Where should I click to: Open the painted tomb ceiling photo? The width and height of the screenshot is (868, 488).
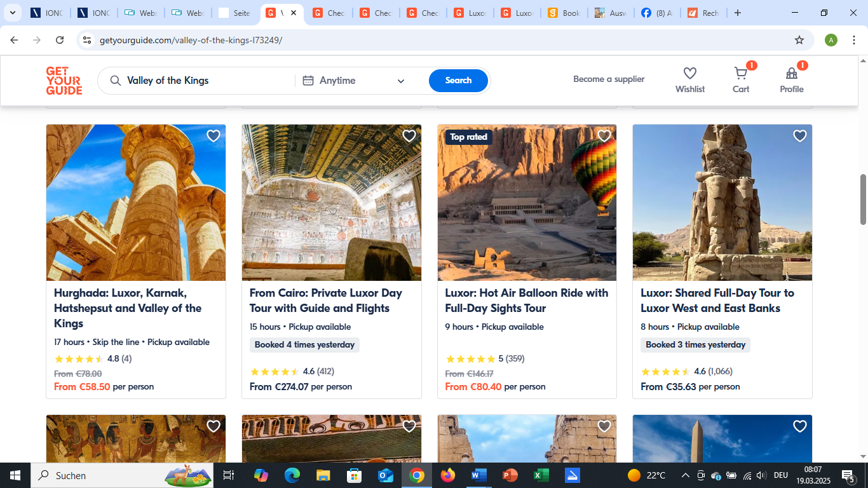332,203
